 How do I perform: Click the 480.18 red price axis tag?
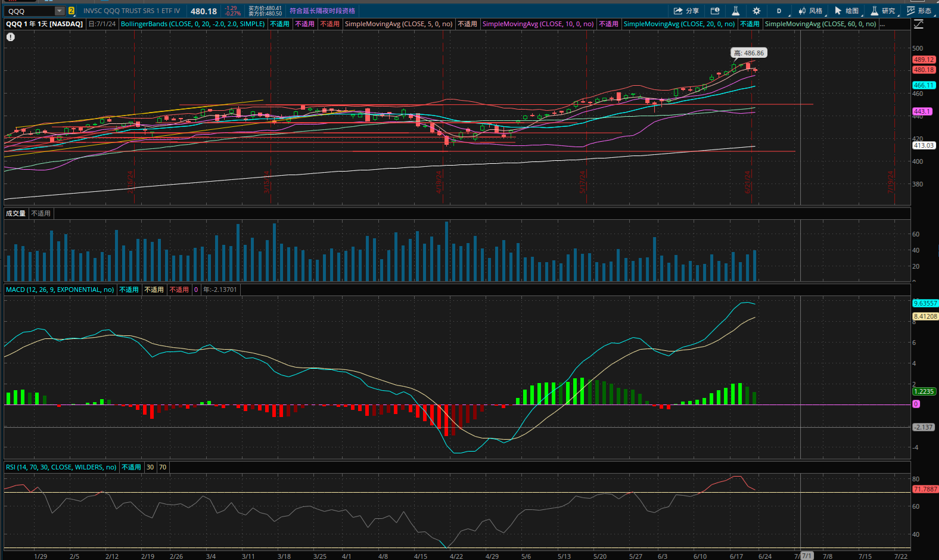coord(924,70)
